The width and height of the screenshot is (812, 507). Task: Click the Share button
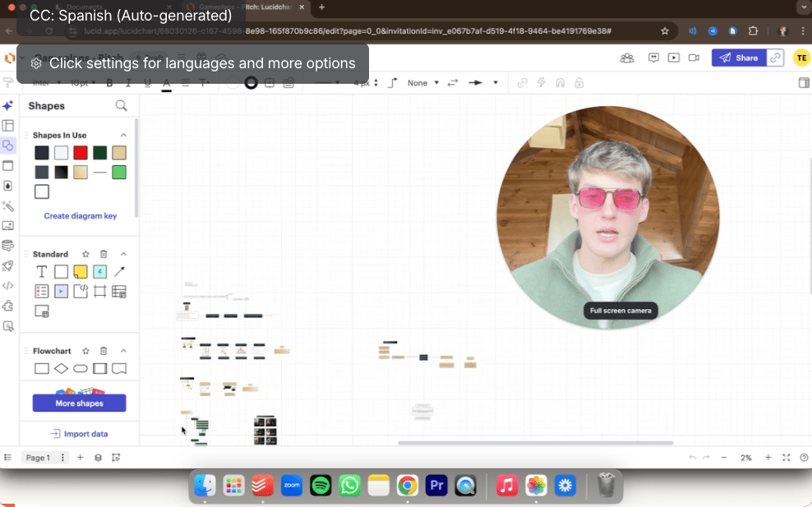[739, 58]
